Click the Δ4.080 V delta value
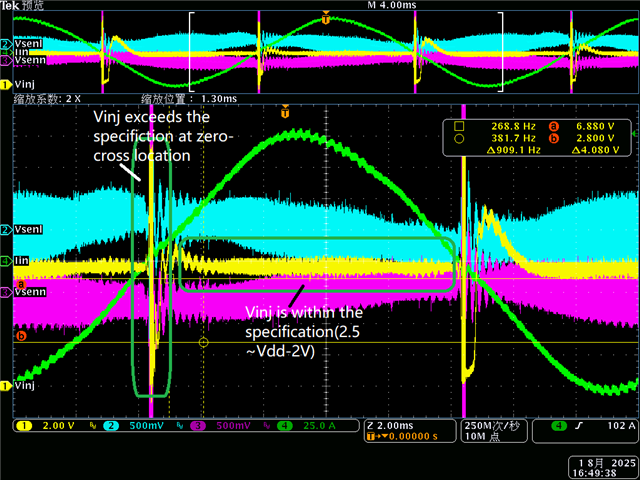Screen dimensions: 640x480 point(595,150)
